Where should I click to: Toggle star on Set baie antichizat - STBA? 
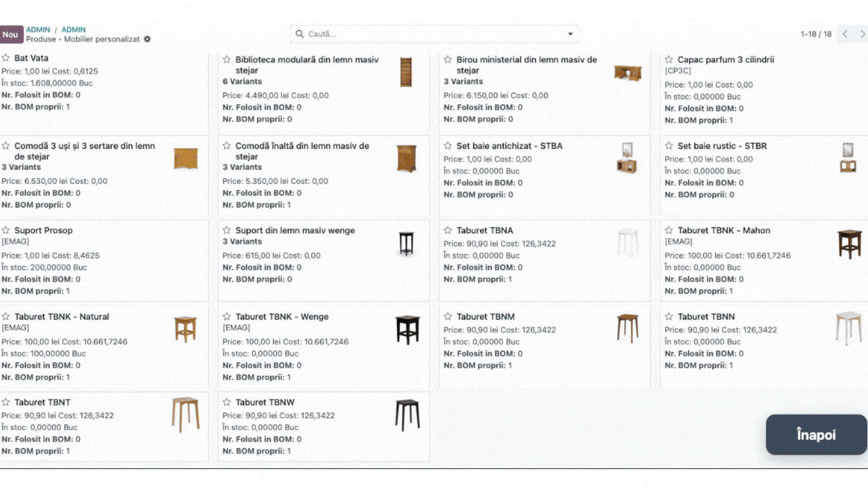(x=448, y=145)
